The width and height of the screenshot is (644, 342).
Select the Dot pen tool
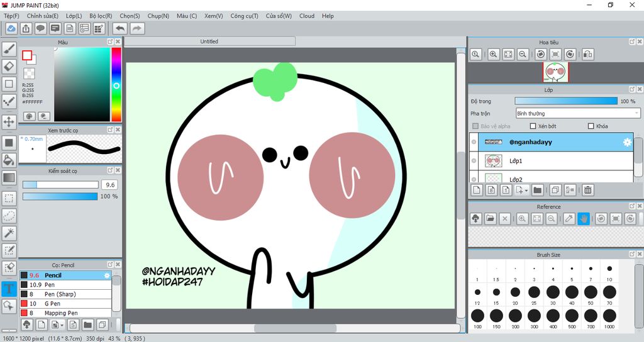point(9,101)
